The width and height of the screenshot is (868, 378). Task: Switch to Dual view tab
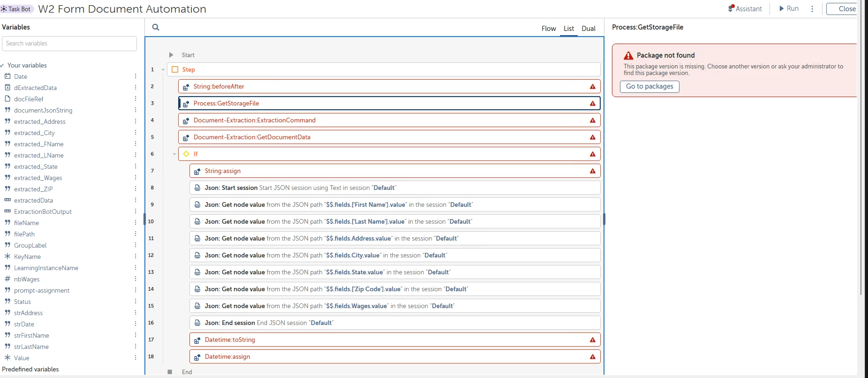(589, 29)
